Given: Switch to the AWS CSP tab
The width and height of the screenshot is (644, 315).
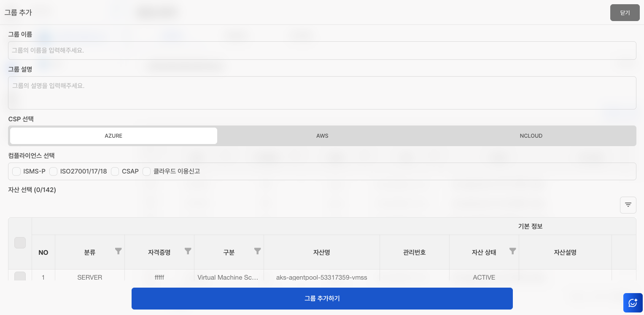Looking at the screenshot, I should coord(322,136).
